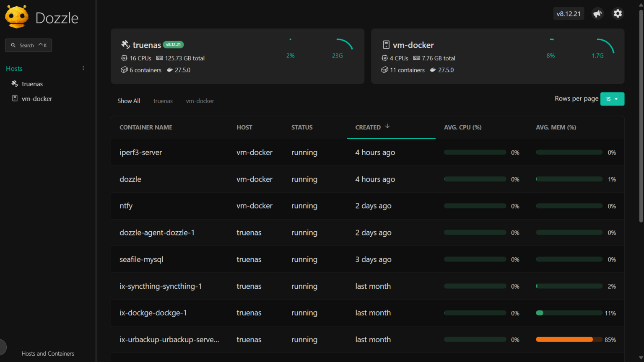Open the Hosts overflow three-dot menu
This screenshot has height=362, width=644.
click(x=83, y=68)
